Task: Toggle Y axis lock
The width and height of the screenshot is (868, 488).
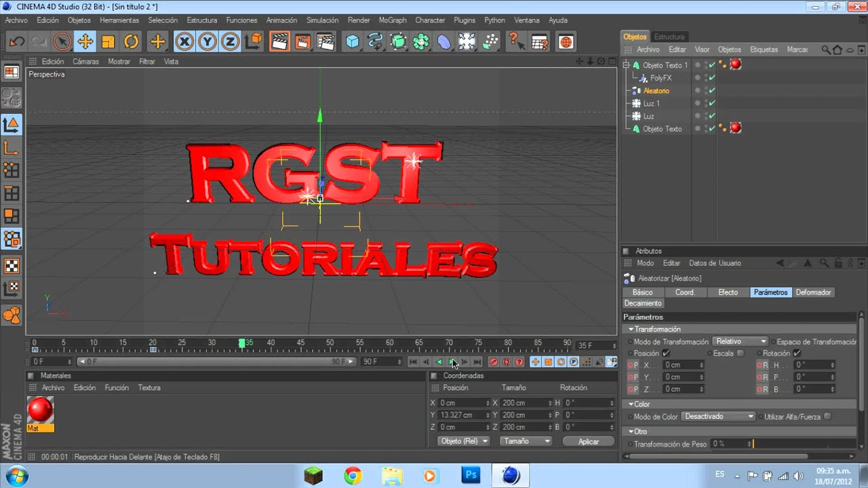Action: (208, 42)
